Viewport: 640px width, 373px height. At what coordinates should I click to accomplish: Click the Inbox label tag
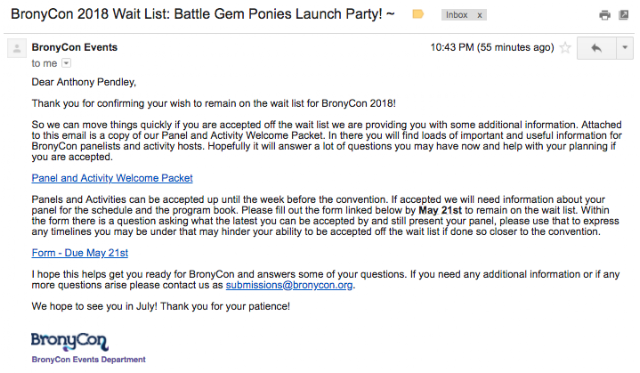pyautogui.click(x=457, y=15)
